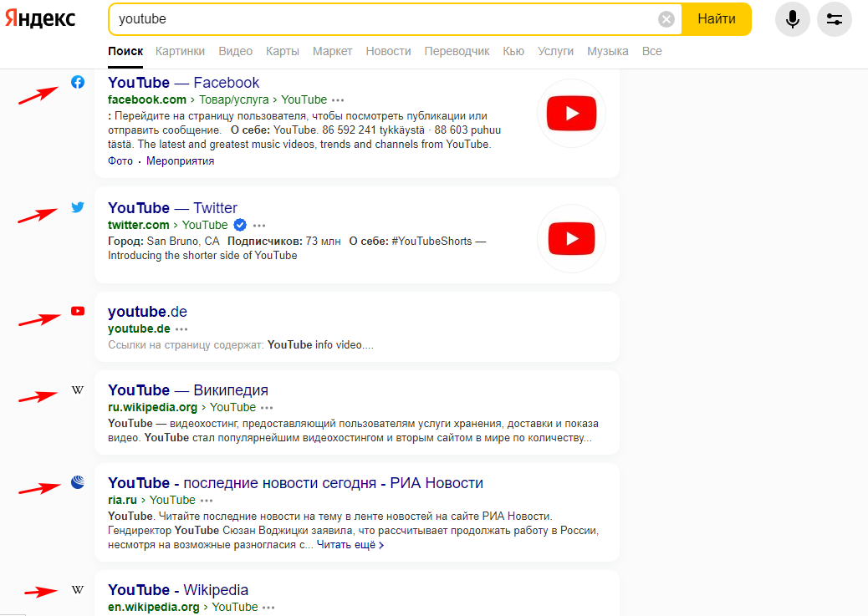Open the РИА Новости YouTube news title
The width and height of the screenshot is (868, 616).
[295, 482]
